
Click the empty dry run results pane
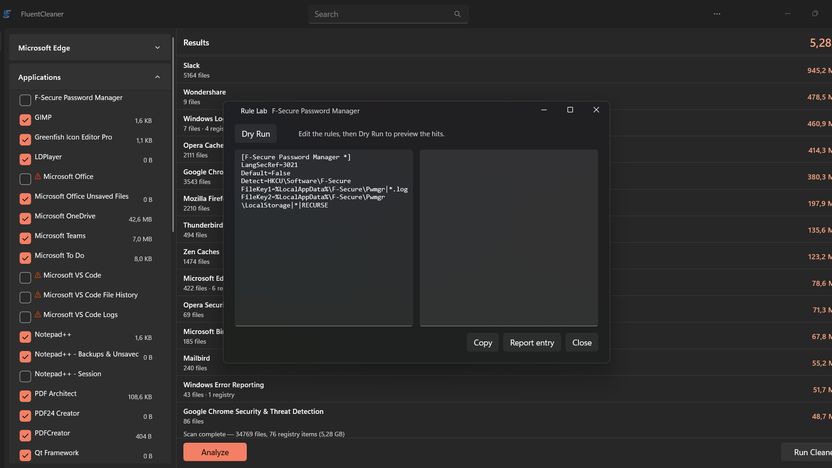point(509,238)
